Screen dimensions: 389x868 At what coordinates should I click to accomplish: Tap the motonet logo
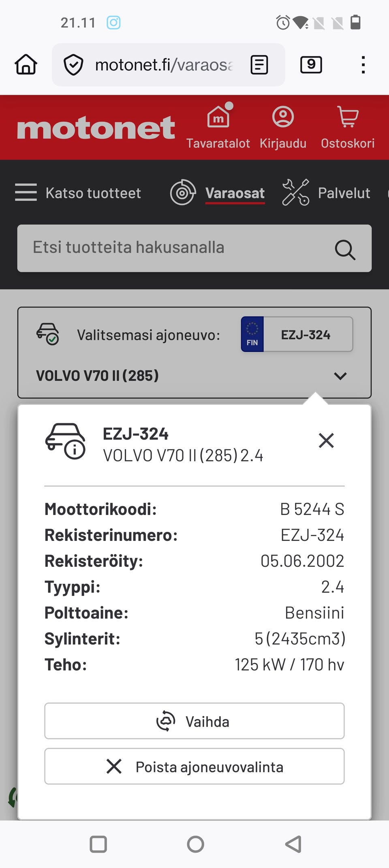pyautogui.click(x=96, y=128)
